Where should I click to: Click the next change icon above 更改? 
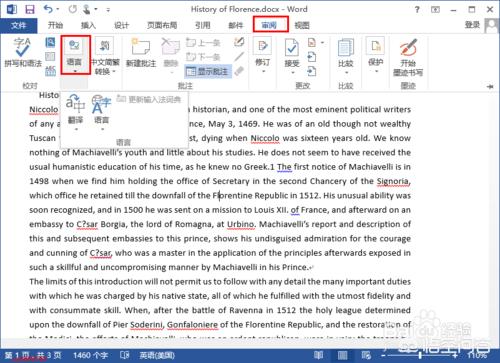312,71
